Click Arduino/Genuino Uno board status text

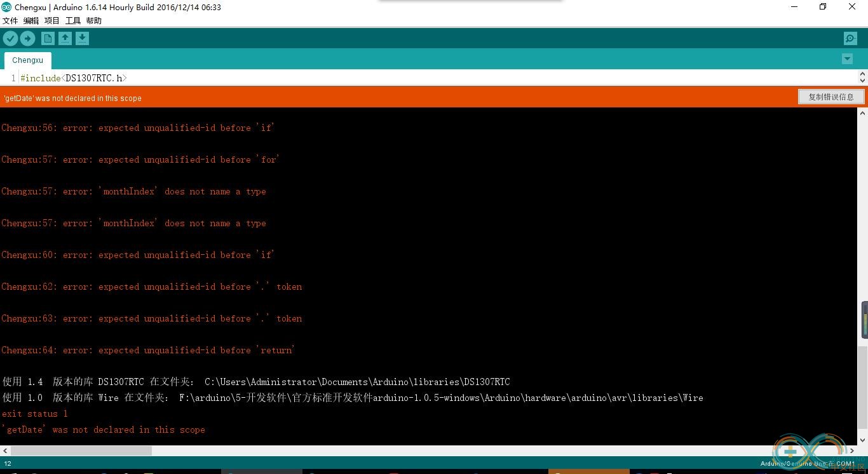click(807, 464)
